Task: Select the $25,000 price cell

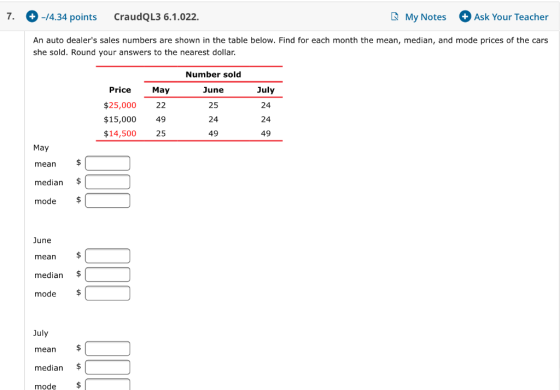Action: [x=120, y=105]
